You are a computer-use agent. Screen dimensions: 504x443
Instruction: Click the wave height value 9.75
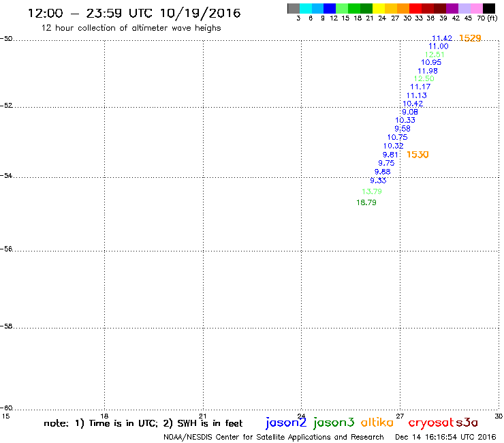click(x=386, y=163)
